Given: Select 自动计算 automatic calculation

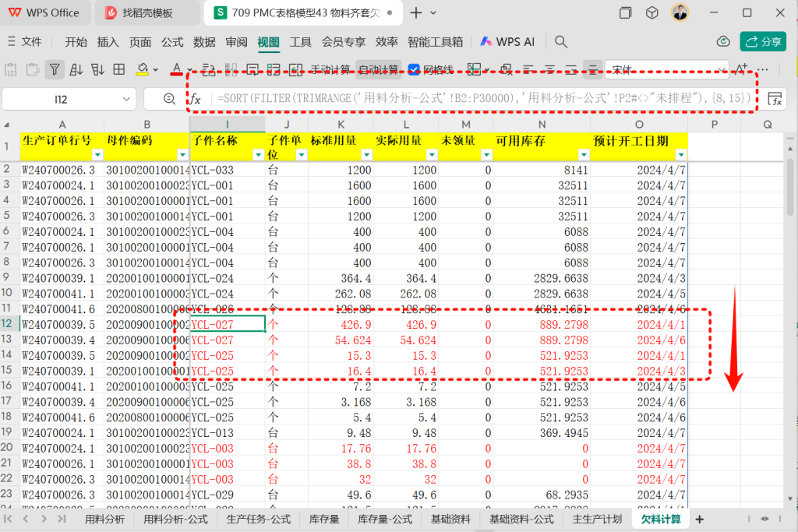Looking at the screenshot, I should point(378,69).
